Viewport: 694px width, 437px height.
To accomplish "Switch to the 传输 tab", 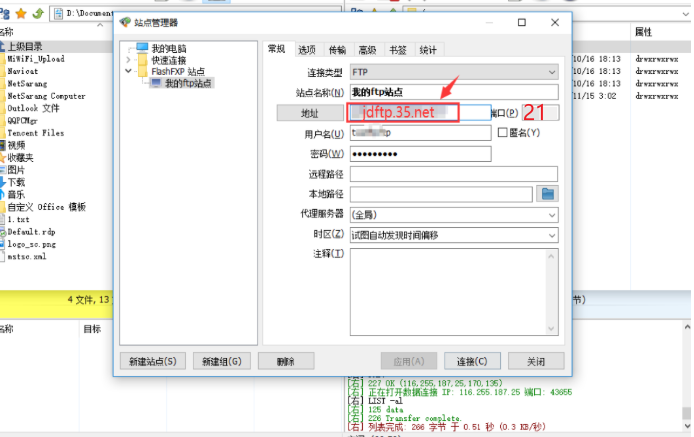I will click(337, 49).
